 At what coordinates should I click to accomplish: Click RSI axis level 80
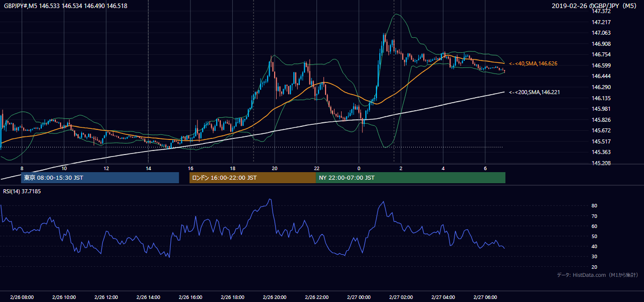[595, 206]
